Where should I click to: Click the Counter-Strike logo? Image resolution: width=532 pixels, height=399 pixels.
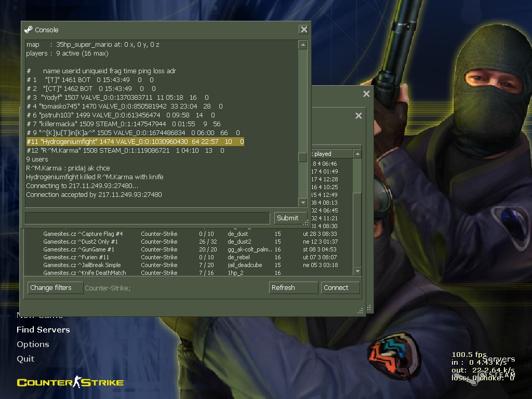coord(70,382)
